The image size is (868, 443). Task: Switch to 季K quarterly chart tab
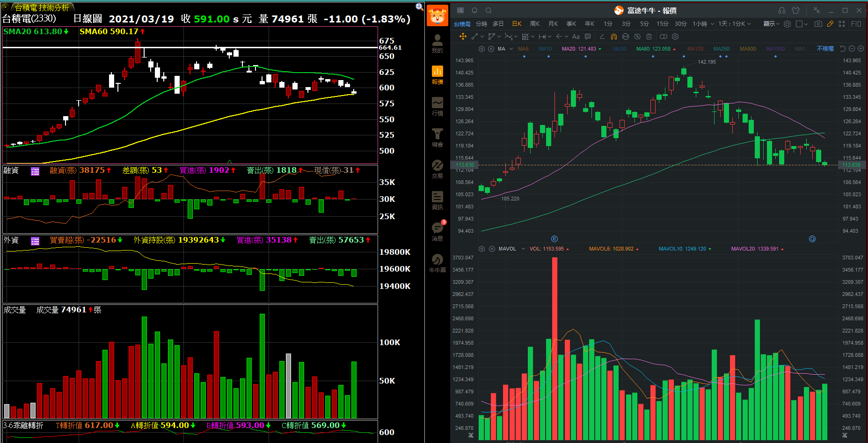click(571, 23)
